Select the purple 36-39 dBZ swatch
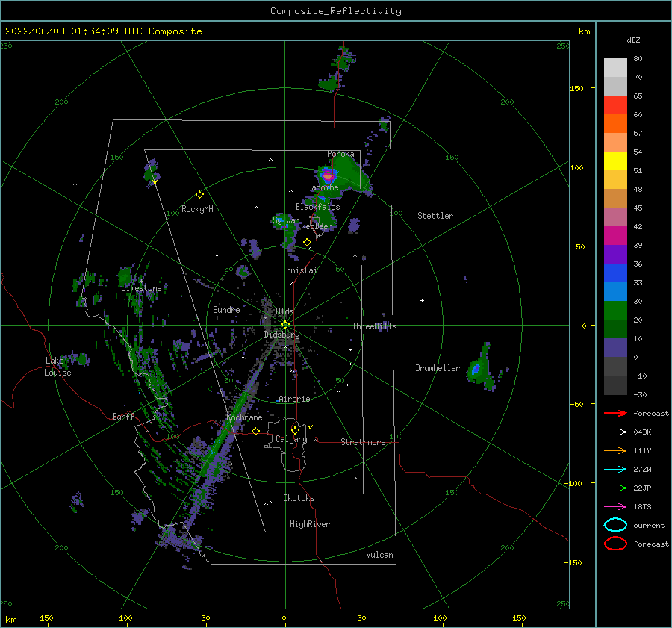Screen dimensions: 672x628 point(615,254)
